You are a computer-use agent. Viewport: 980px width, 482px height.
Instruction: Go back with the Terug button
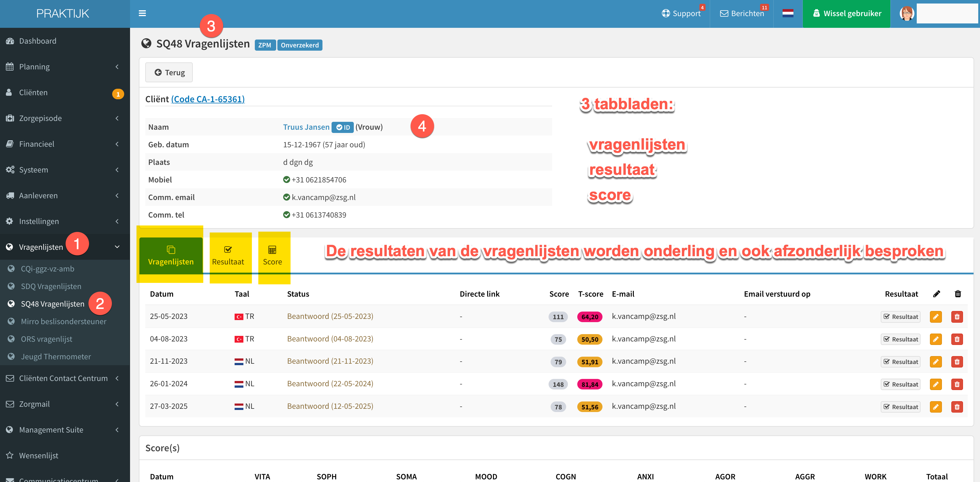169,72
